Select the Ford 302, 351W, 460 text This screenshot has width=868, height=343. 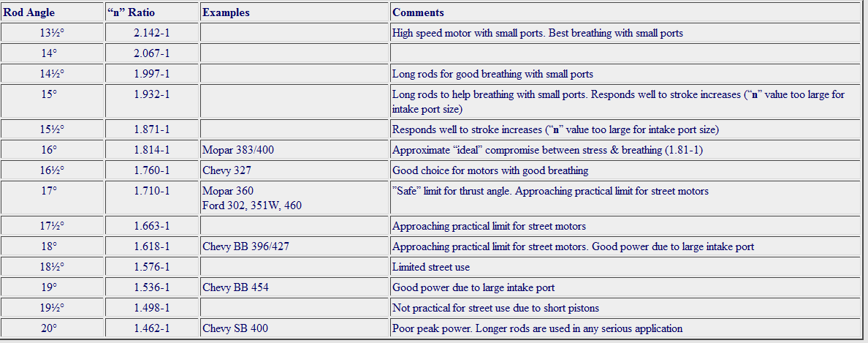251,206
